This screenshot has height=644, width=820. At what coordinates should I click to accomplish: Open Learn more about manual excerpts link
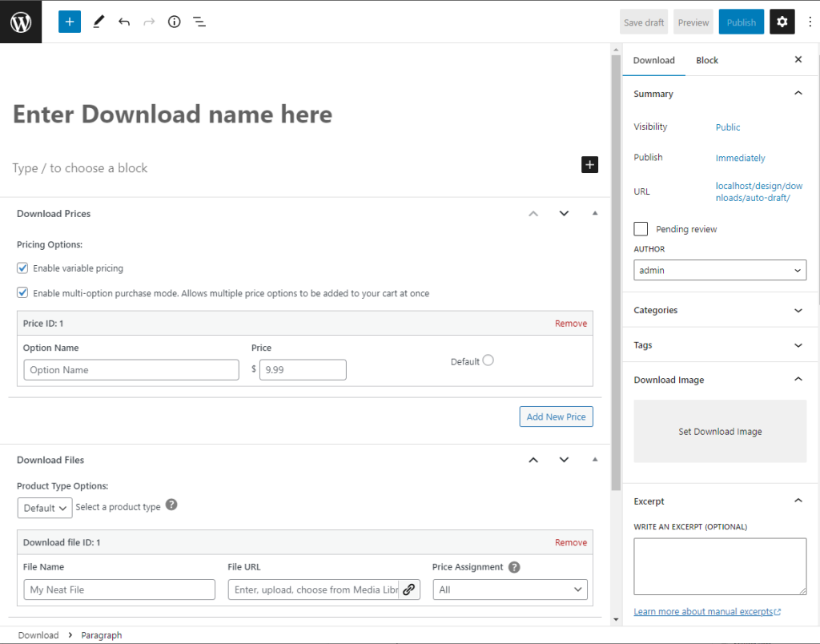707,612
